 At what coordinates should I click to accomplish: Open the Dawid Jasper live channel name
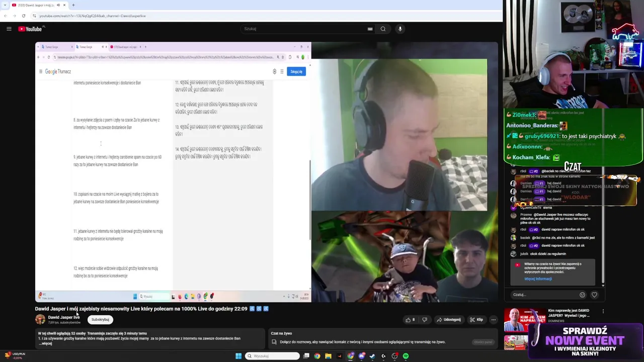(x=63, y=317)
